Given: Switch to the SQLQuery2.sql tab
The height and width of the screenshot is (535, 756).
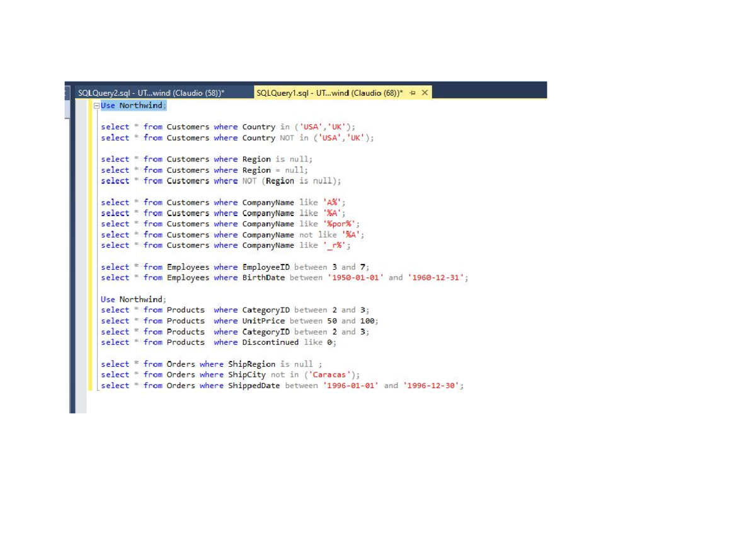Looking at the screenshot, I should coord(151,93).
